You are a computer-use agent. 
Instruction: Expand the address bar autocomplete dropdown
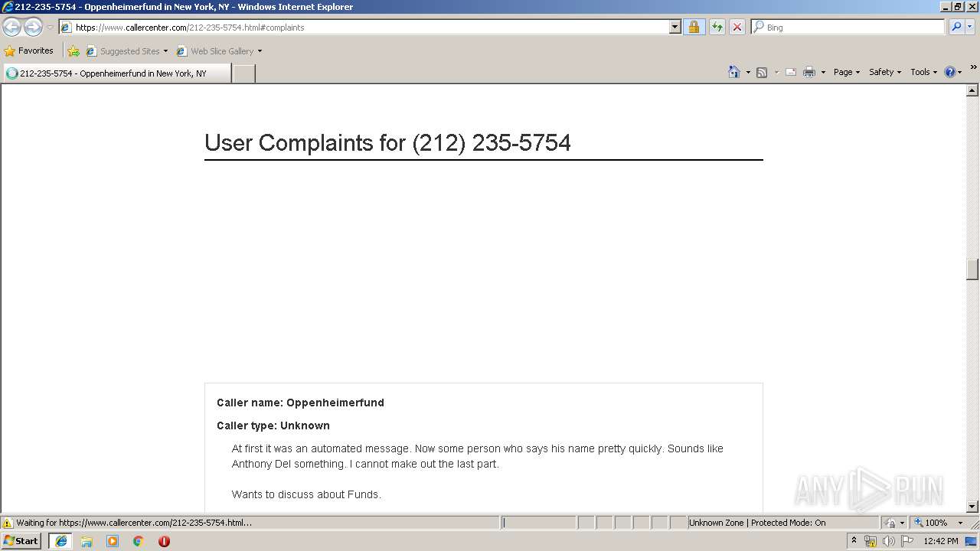click(x=675, y=28)
